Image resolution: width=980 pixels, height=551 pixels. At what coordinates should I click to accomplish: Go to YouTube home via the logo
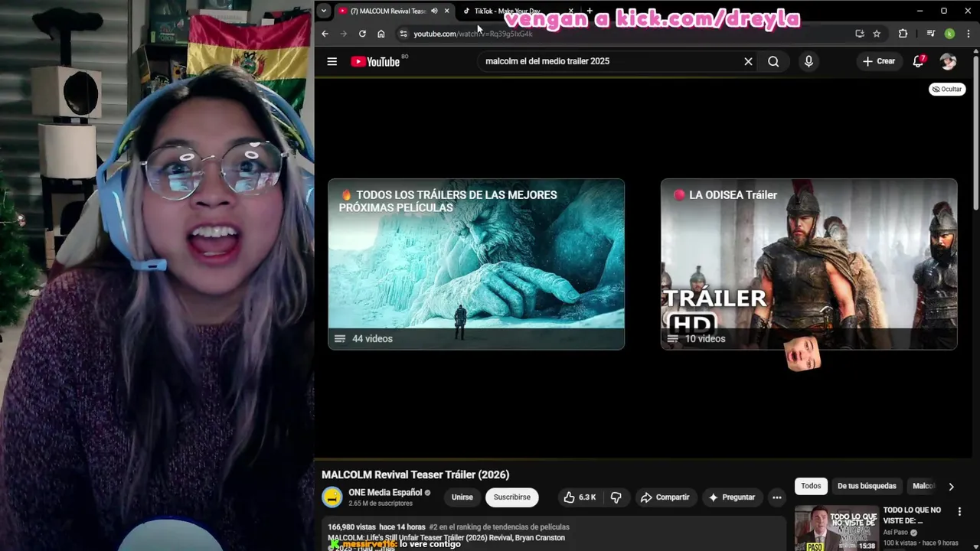click(376, 61)
